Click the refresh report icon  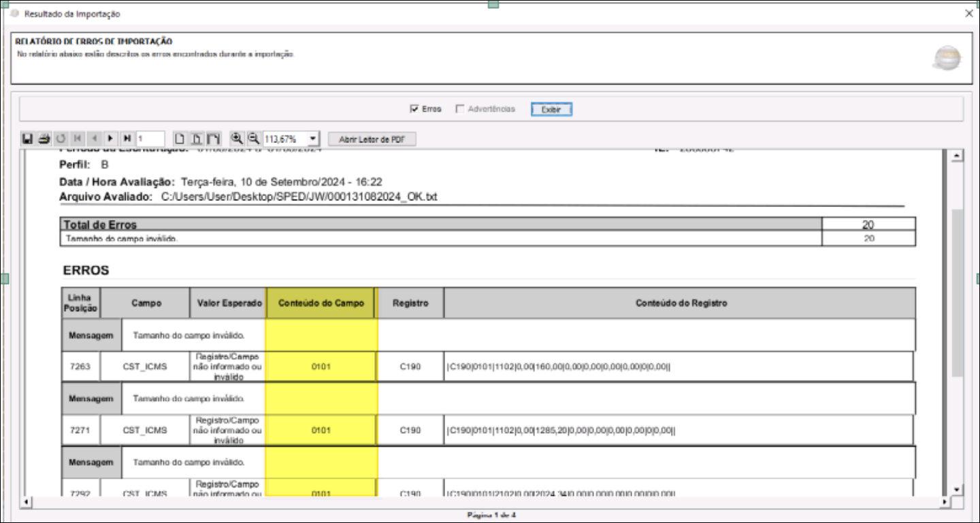[61, 139]
